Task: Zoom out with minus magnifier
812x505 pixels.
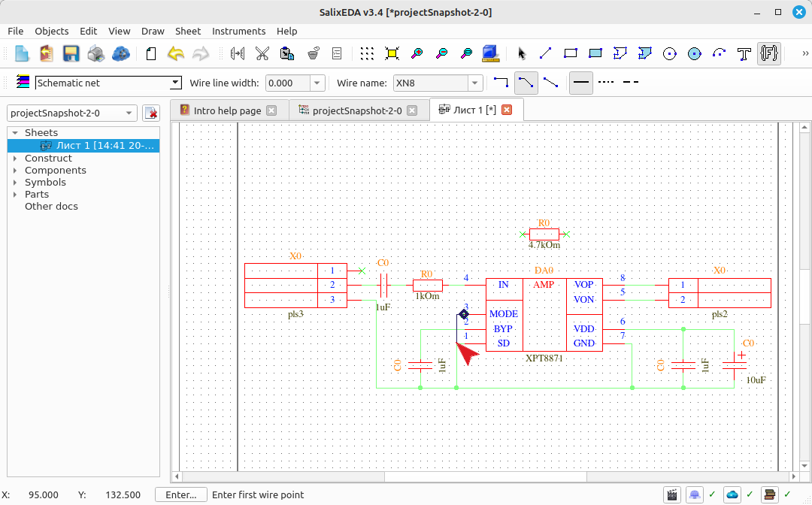Action: tap(441, 53)
